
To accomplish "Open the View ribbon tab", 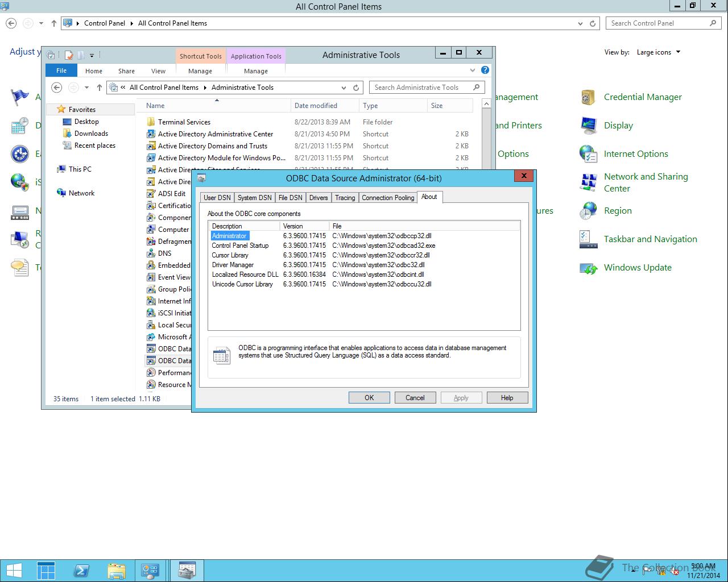I will click(158, 71).
